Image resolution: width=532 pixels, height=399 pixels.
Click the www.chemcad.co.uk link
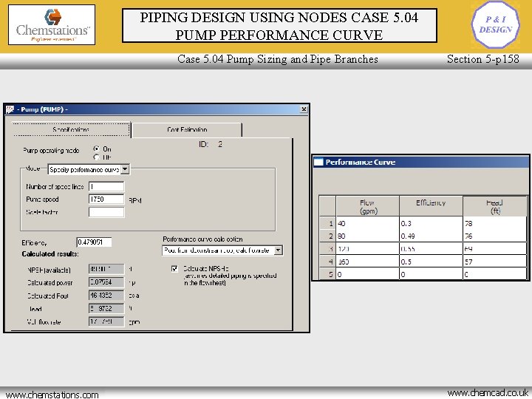tap(488, 393)
